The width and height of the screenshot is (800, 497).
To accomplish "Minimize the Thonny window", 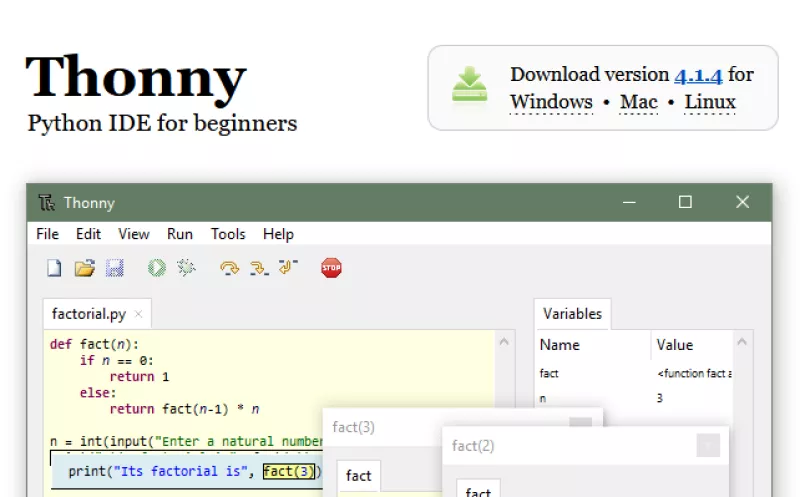I will pyautogui.click(x=629, y=202).
